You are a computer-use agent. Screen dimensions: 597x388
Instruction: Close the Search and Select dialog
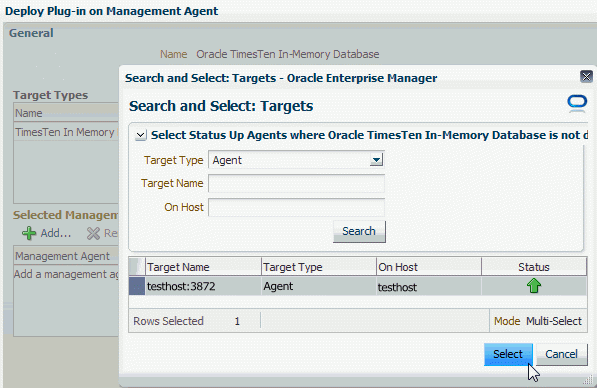[x=586, y=77]
